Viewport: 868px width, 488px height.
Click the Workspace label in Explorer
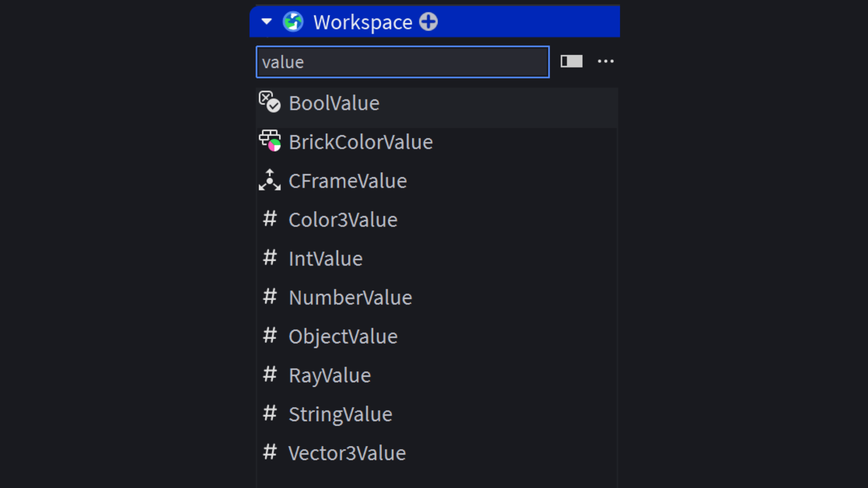pyautogui.click(x=363, y=22)
